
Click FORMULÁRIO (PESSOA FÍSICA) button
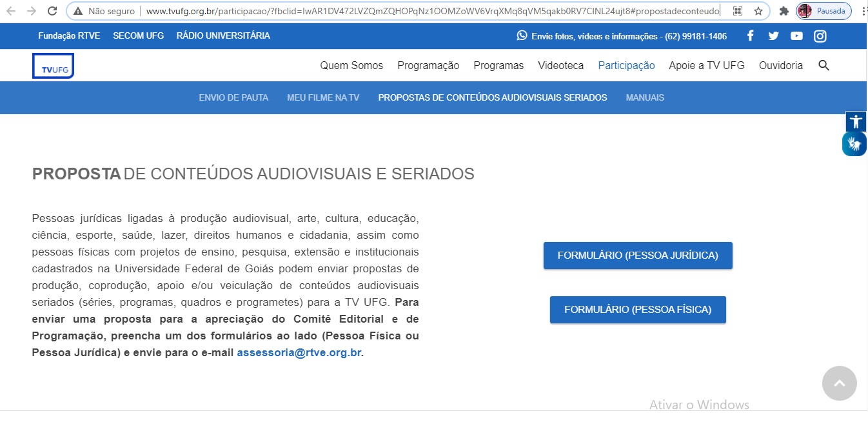click(638, 310)
